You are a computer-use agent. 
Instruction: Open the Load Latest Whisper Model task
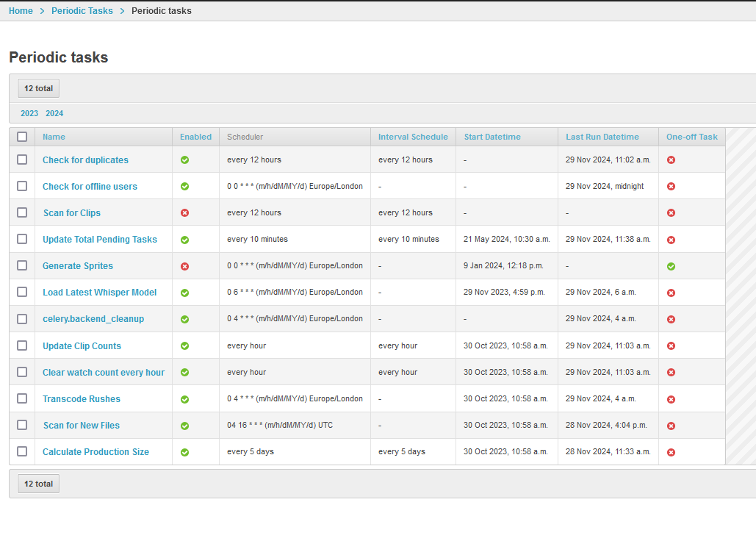coord(99,293)
